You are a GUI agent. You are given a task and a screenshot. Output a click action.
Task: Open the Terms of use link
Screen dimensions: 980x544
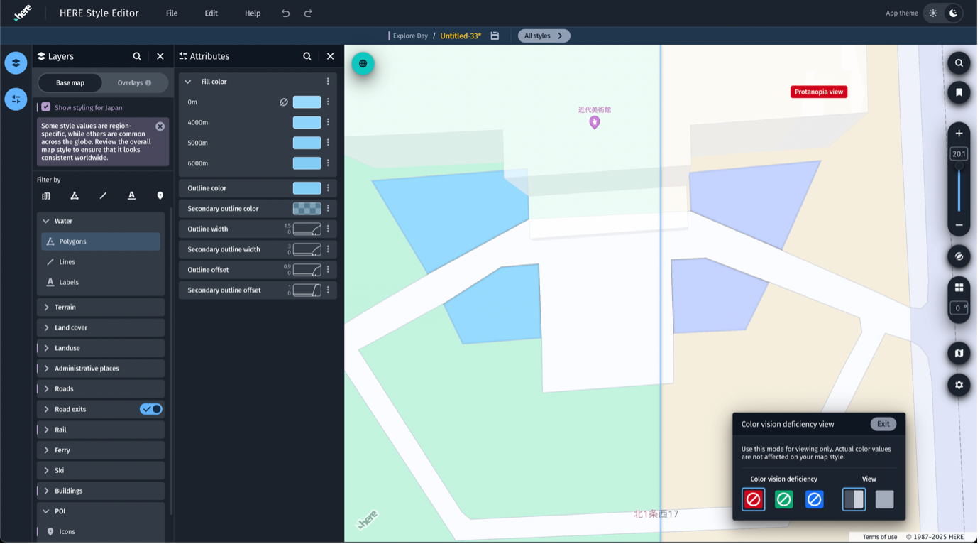881,538
